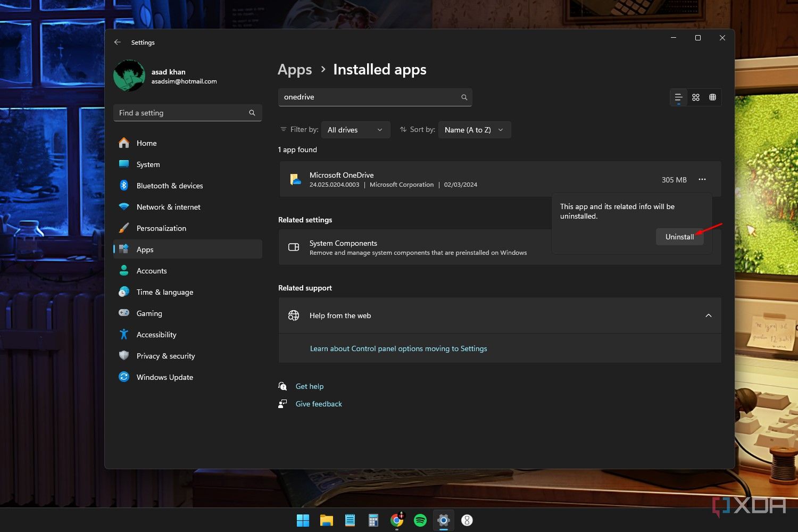Click the Get help link
The image size is (798, 532).
coord(310,386)
